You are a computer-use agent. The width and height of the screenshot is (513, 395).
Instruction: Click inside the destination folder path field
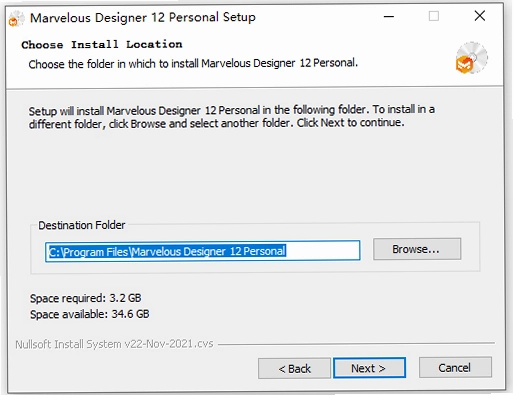coord(203,251)
